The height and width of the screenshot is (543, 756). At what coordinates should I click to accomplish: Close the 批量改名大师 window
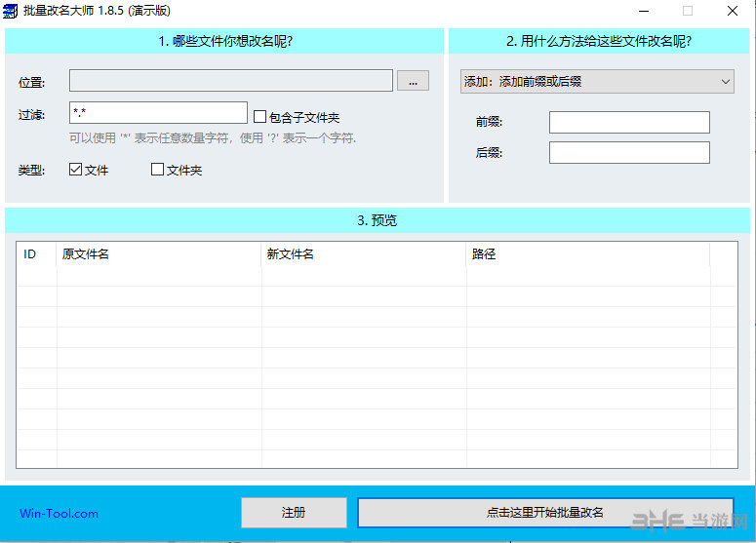coord(733,11)
